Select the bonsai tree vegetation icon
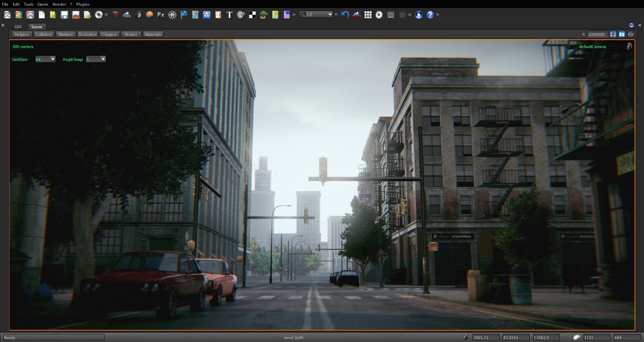 click(263, 15)
